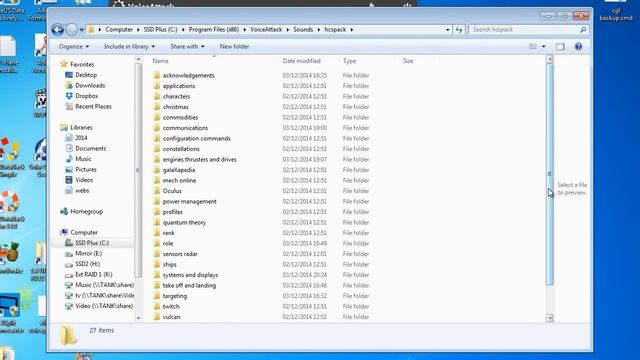Change your view icon button
Image resolution: width=640 pixels, height=360 pixels.
point(533,47)
